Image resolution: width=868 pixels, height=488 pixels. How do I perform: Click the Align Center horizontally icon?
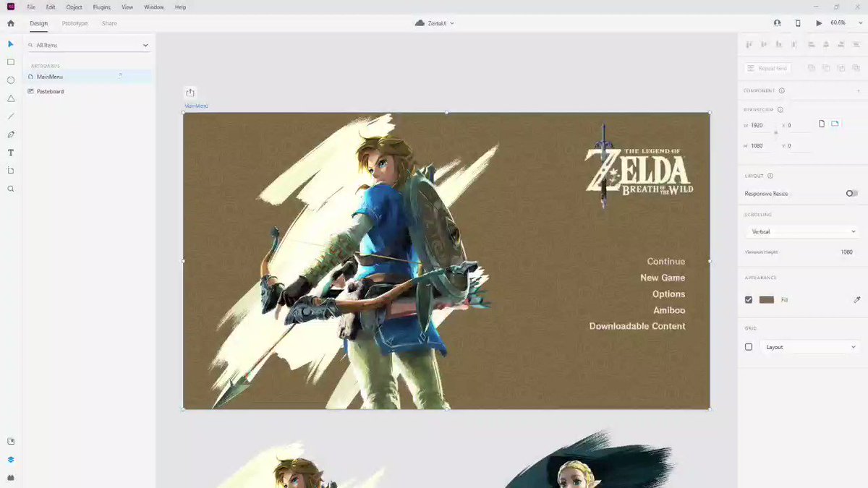(827, 45)
